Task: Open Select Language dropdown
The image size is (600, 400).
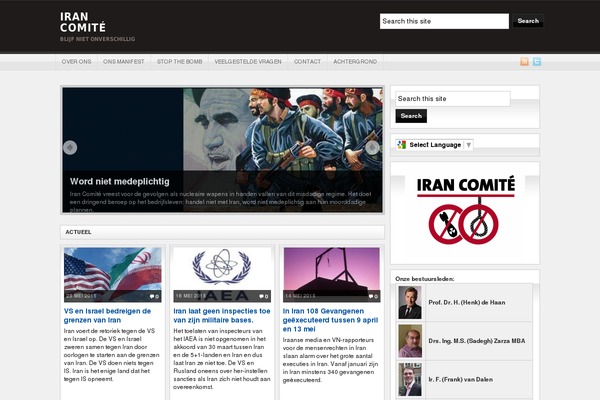Action: point(435,145)
